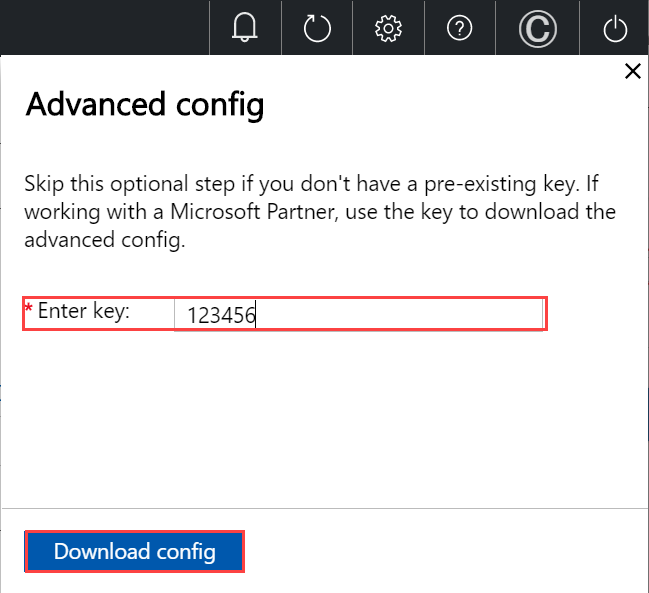The width and height of the screenshot is (649, 593).
Task: Click the red required asterisk
Action: coord(29,307)
